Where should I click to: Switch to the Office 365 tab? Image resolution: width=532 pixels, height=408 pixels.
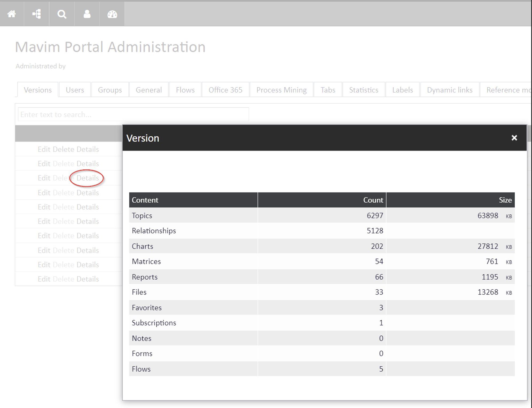point(225,90)
